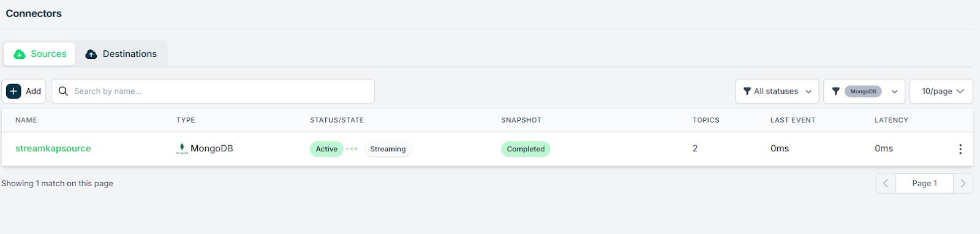Image resolution: width=980 pixels, height=234 pixels.
Task: Open the MongoDB type filter dropdown
Action: point(864,91)
